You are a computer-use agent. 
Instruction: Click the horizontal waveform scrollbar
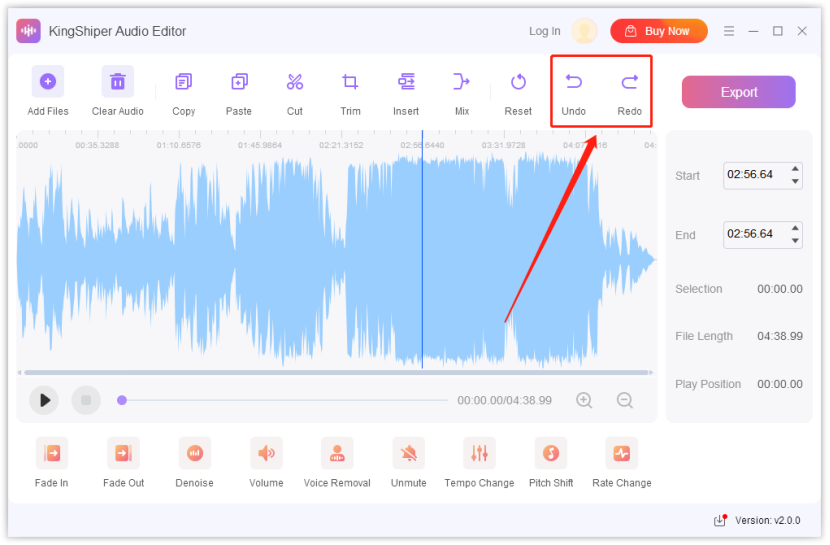tap(336, 373)
